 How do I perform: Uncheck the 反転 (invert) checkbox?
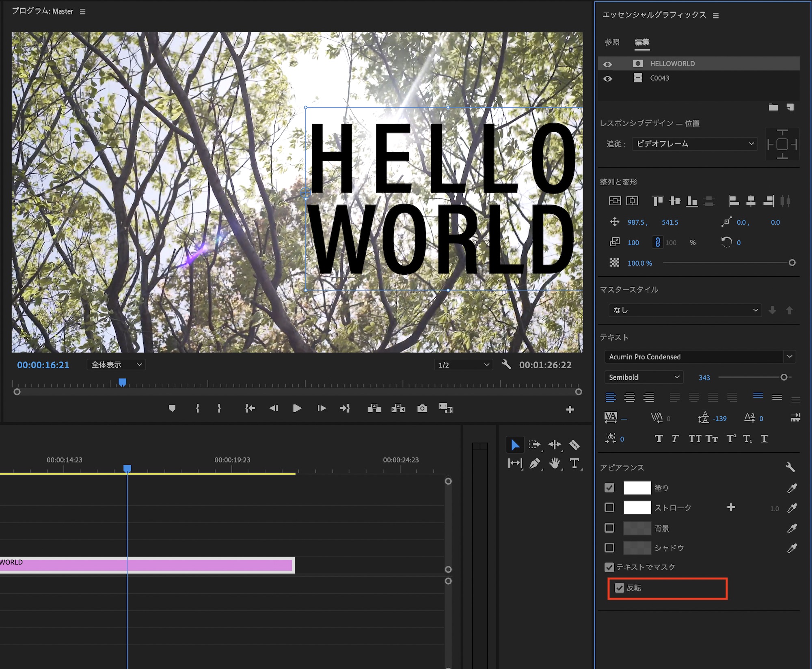(619, 588)
